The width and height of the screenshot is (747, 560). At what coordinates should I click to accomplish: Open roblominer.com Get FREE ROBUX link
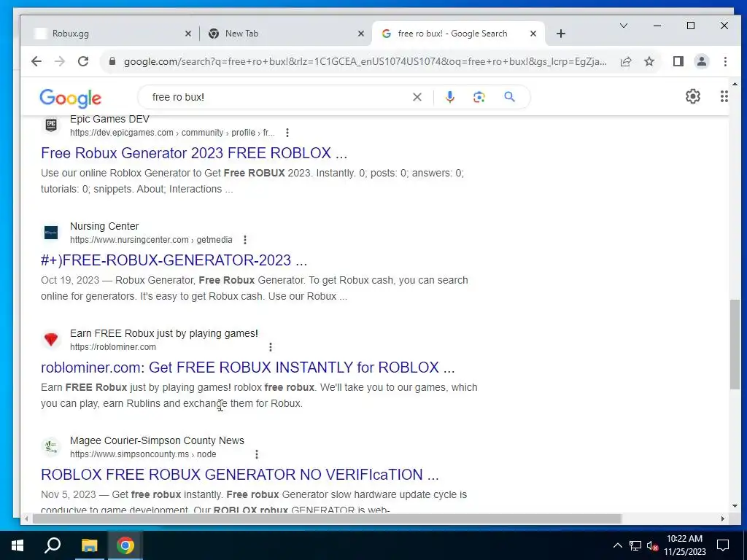(248, 367)
